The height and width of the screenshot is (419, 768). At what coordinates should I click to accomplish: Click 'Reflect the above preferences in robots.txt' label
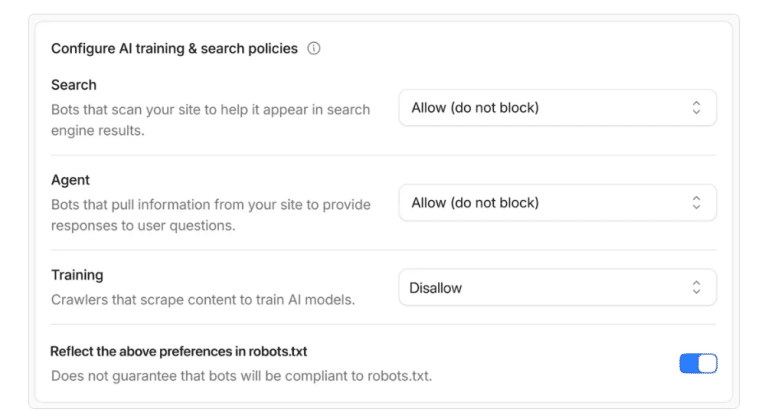179,351
